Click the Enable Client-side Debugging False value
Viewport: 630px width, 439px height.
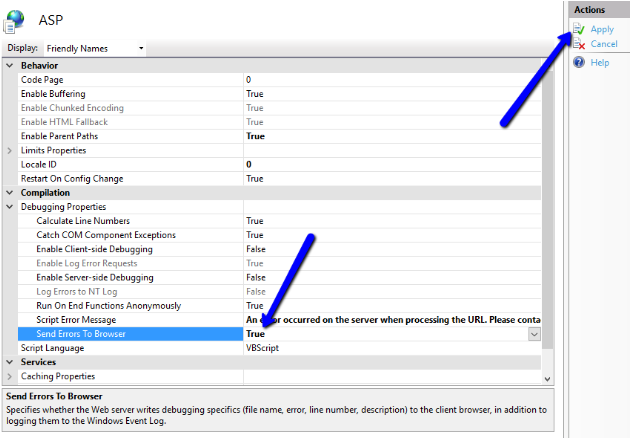256,249
